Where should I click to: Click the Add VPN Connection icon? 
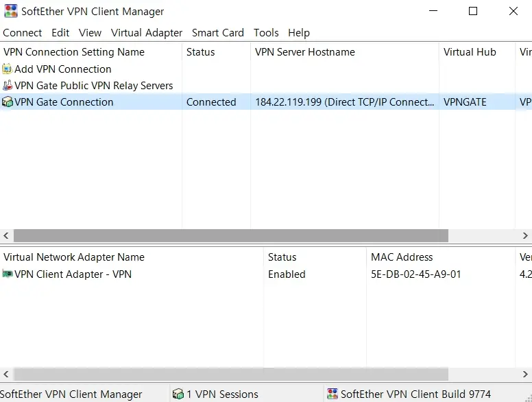pos(7,69)
